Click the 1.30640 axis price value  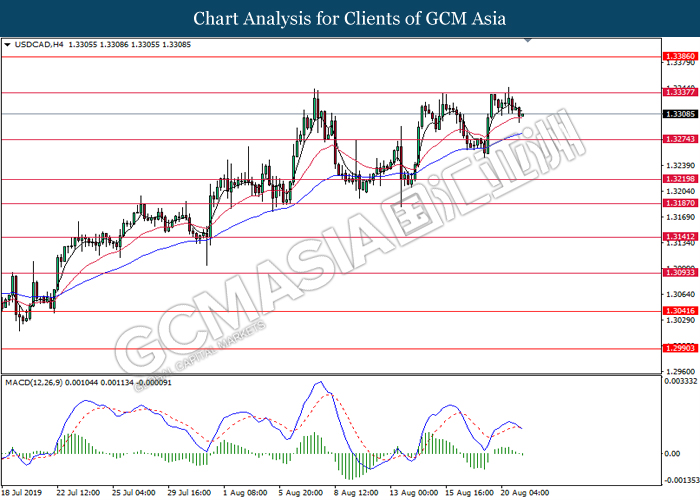pyautogui.click(x=680, y=295)
